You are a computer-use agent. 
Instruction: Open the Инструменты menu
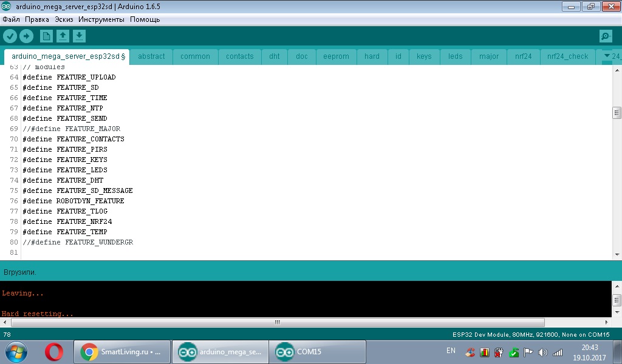pos(101,19)
